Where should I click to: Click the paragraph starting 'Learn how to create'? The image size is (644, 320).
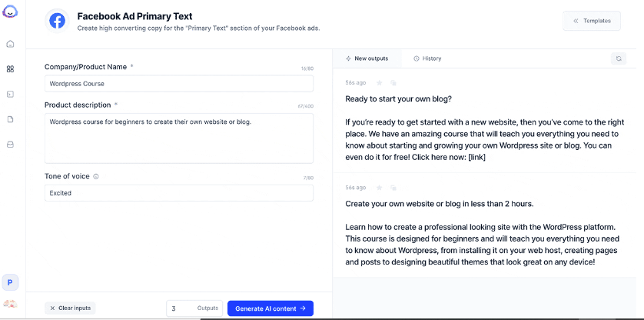coord(483,245)
